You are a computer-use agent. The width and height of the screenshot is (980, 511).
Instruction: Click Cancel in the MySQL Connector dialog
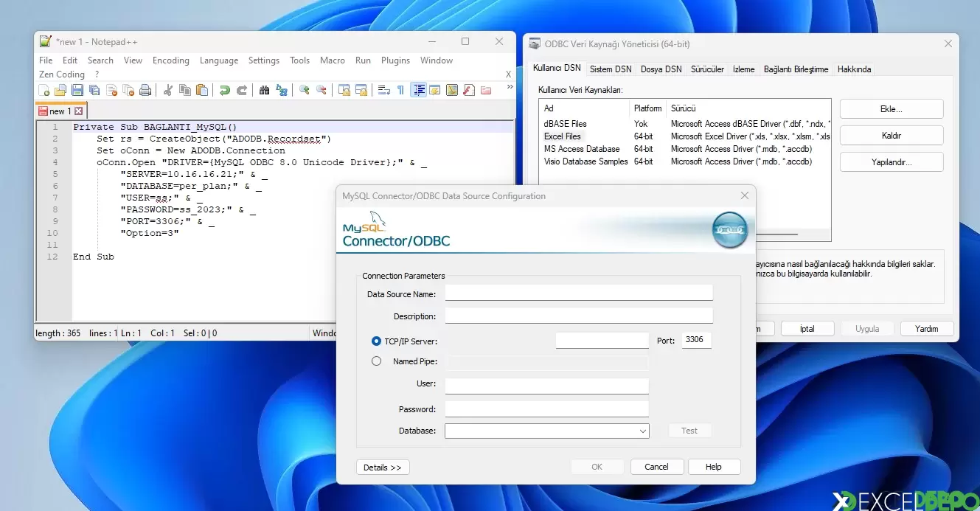657,467
